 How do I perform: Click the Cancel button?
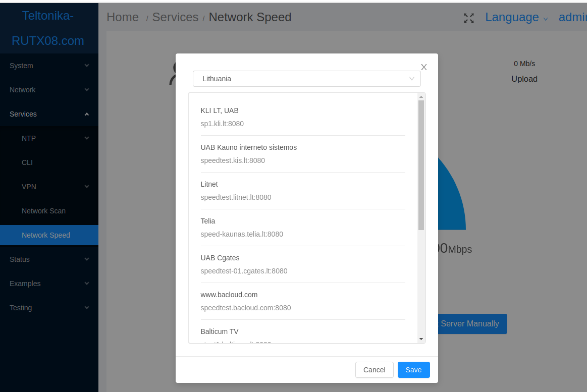point(374,369)
